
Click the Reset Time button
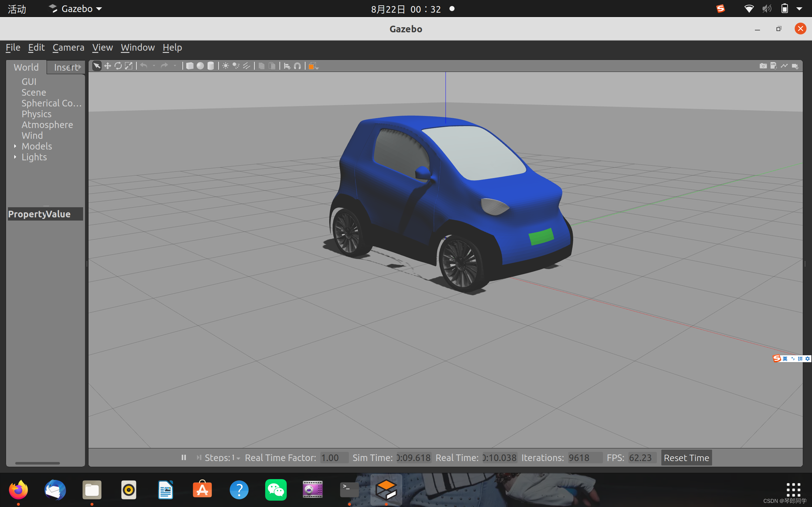686,458
